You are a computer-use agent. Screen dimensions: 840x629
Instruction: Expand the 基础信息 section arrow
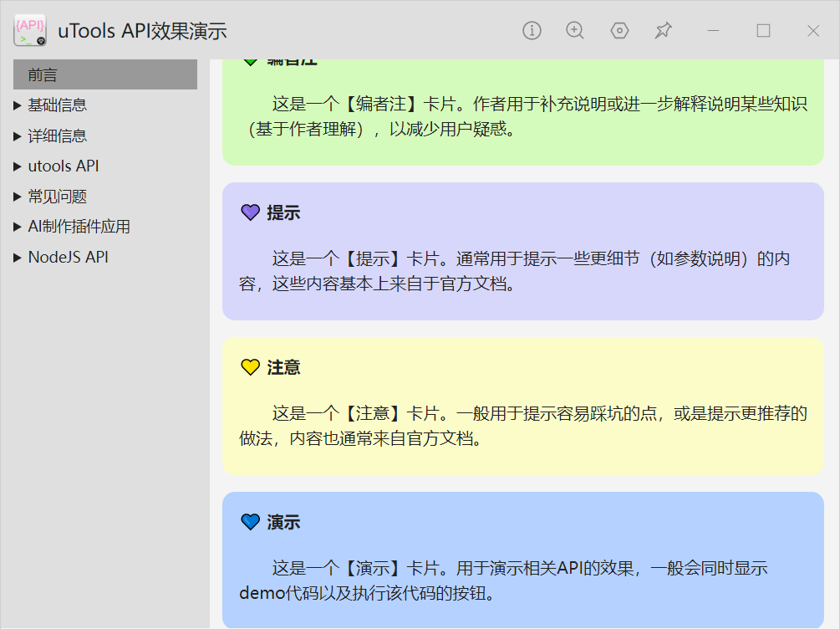tap(18, 105)
